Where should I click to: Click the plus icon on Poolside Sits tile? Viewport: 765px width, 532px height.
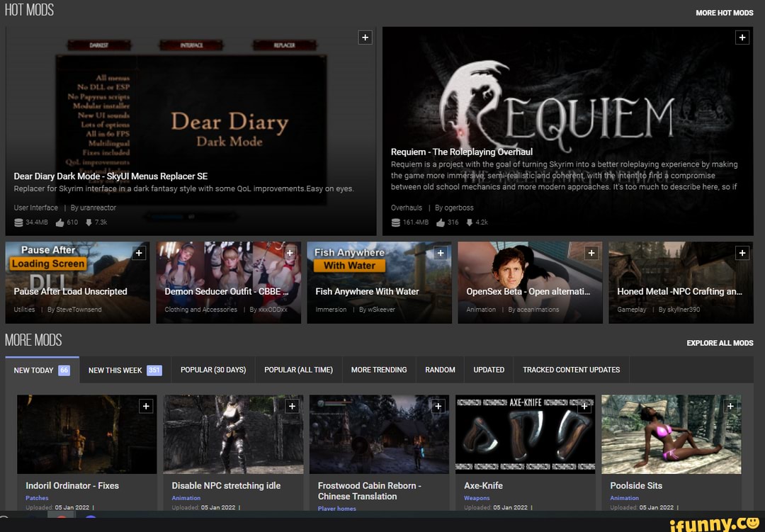(x=730, y=406)
